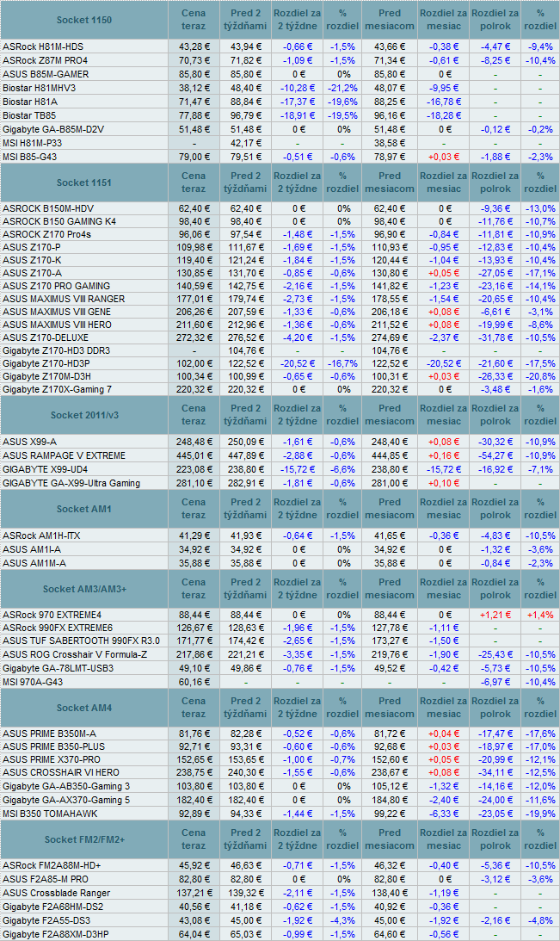Click the ASUS Crossblade Ranger product name
560x941 pixels.
click(x=57, y=893)
